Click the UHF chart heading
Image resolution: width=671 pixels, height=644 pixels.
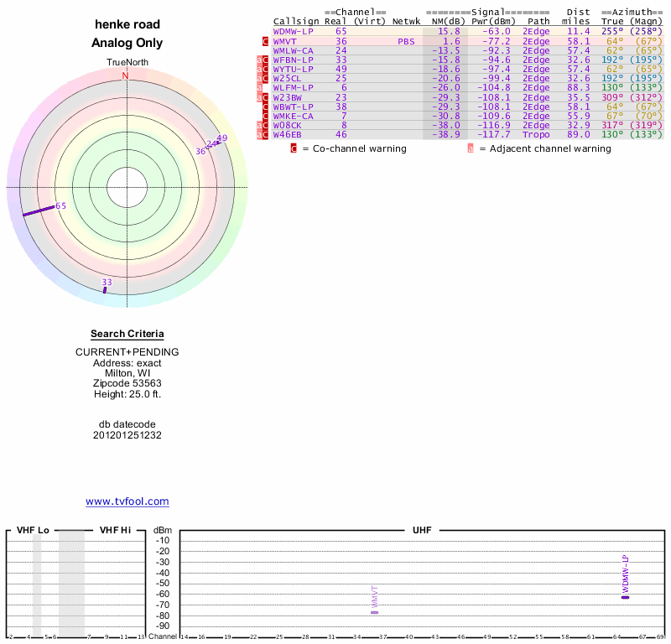(422, 530)
